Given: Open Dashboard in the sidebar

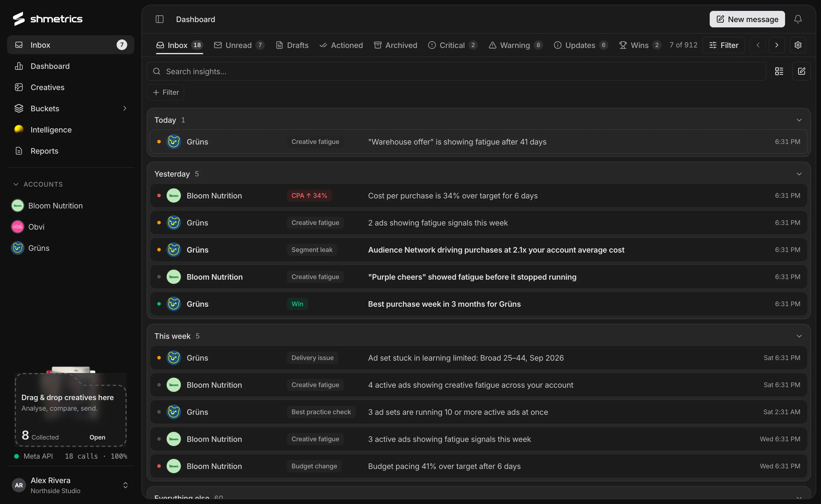Looking at the screenshot, I should coord(71,66).
